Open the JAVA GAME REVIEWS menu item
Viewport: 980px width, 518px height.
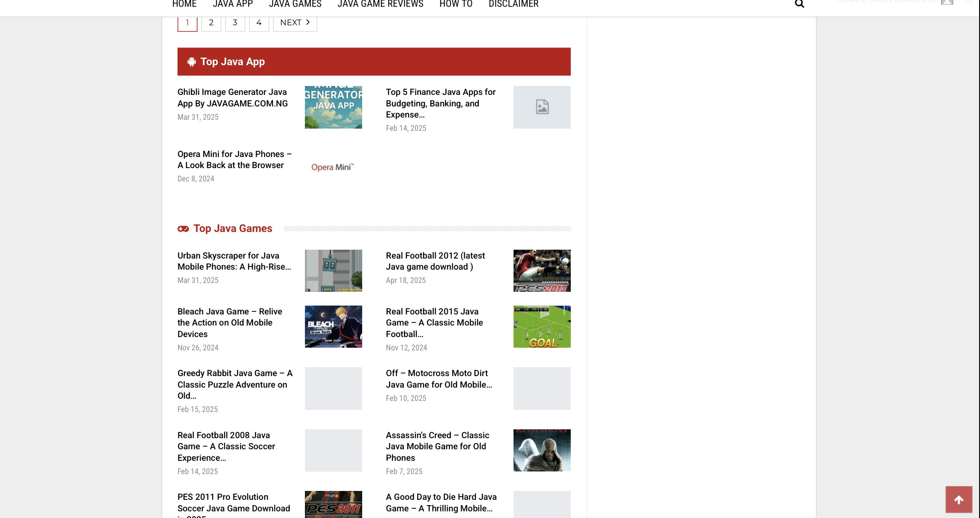click(380, 4)
